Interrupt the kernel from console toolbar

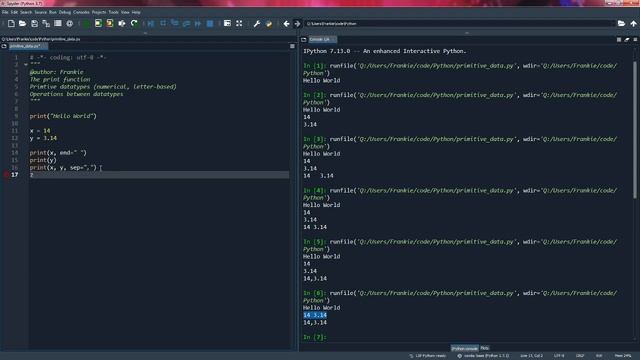tap(619, 40)
